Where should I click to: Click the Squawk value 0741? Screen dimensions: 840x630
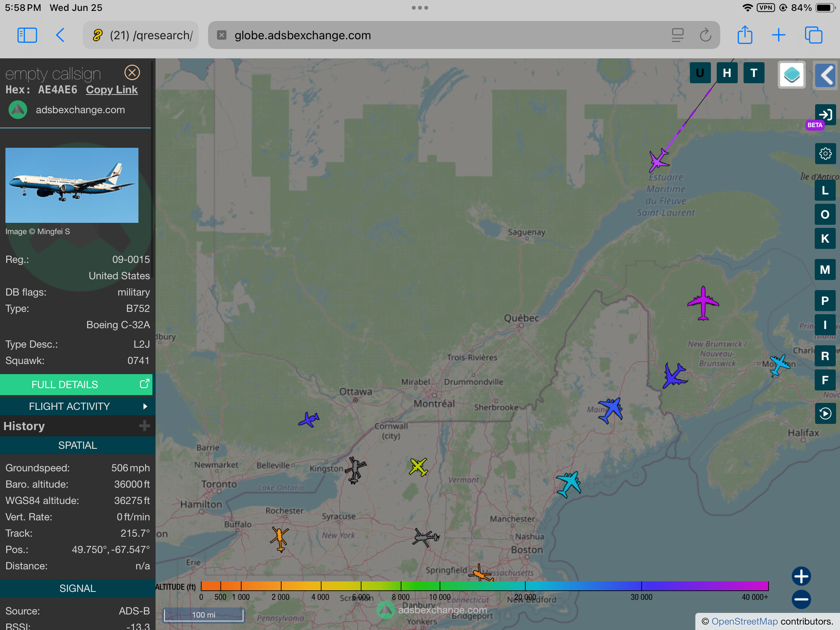[138, 360]
